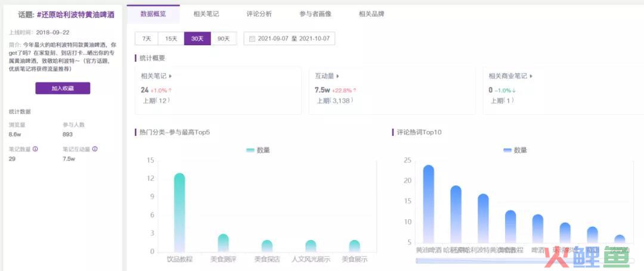Click the 人文风光展示 bar

pyautogui.click(x=311, y=246)
